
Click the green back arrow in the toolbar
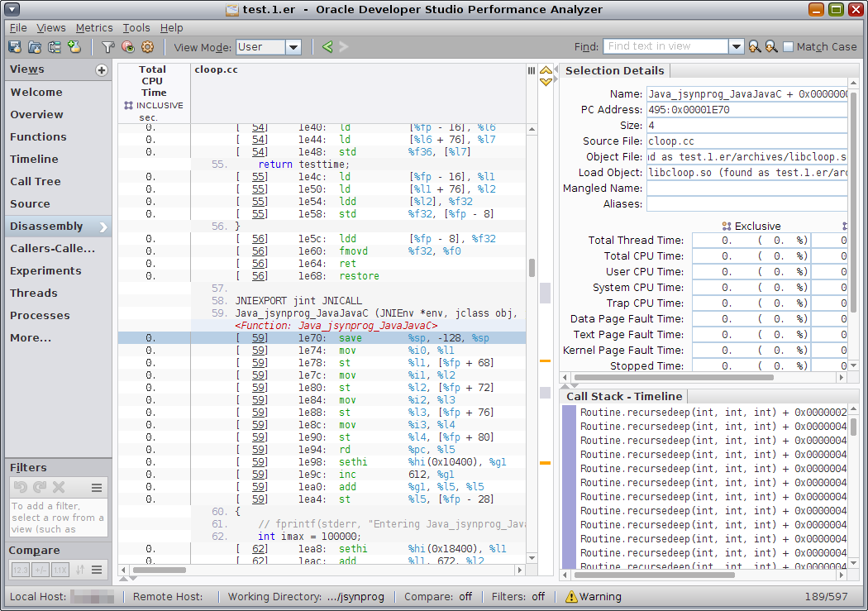tap(327, 47)
